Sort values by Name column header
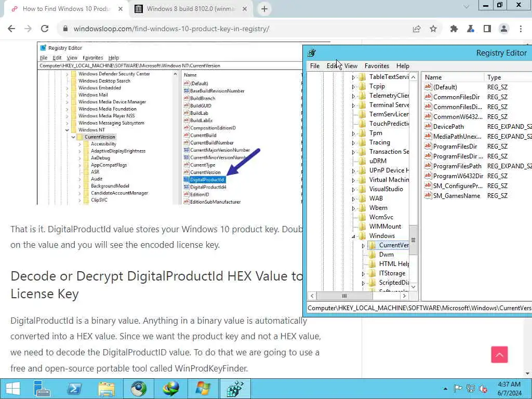The height and width of the screenshot is (399, 532). 453,77
